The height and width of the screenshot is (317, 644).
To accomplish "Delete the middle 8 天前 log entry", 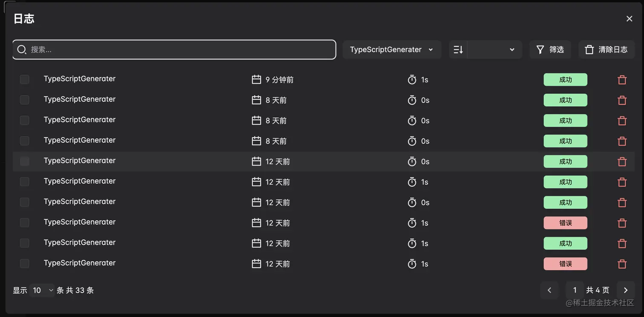I will pyautogui.click(x=622, y=121).
